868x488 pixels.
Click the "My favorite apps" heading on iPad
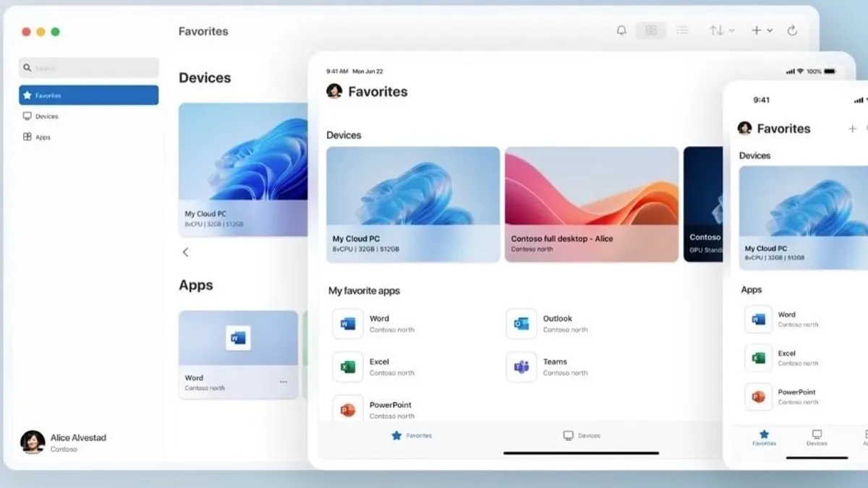pyautogui.click(x=365, y=291)
